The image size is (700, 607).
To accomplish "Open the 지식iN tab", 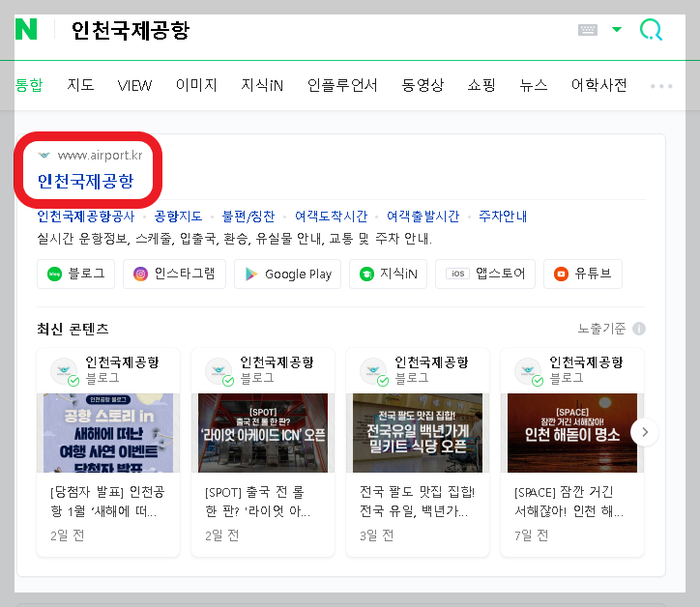I will 262,85.
